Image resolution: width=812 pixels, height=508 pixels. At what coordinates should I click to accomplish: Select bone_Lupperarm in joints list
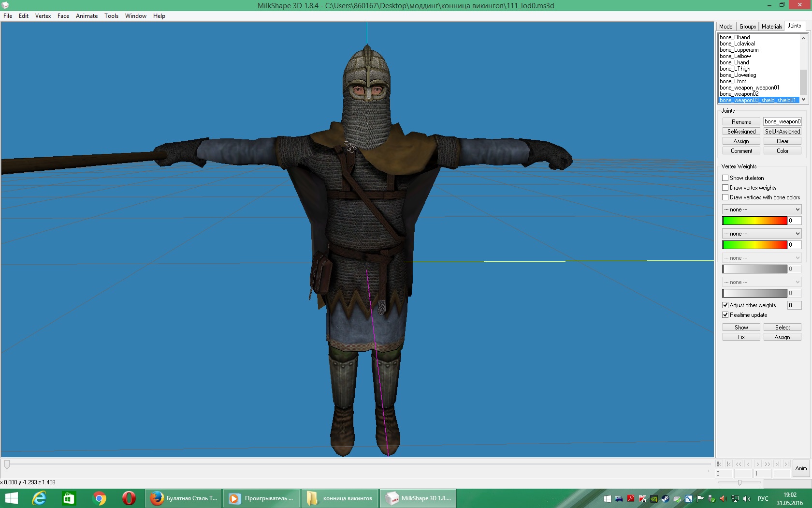pos(759,50)
